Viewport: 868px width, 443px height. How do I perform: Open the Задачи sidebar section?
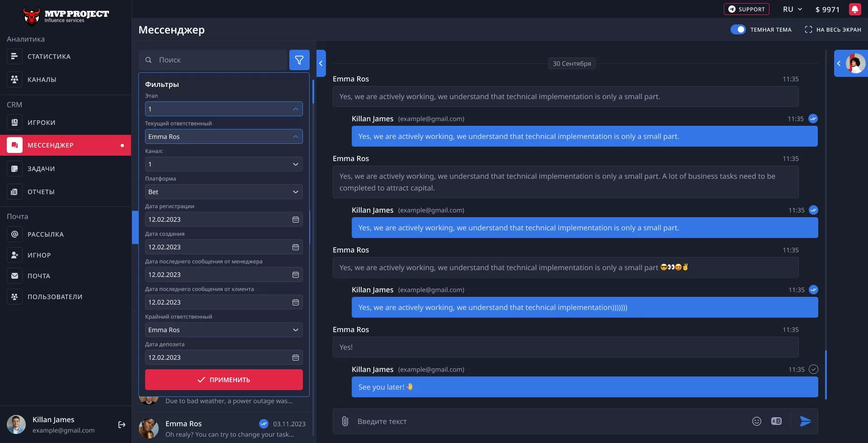[x=41, y=169]
